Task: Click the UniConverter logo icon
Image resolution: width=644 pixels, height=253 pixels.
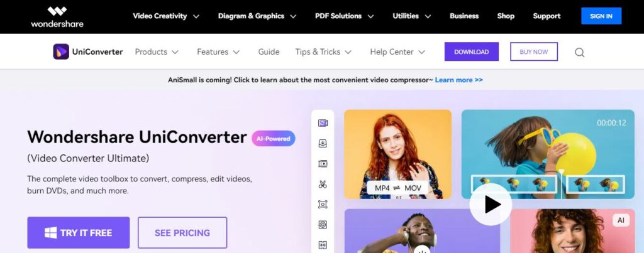Action: (61, 51)
